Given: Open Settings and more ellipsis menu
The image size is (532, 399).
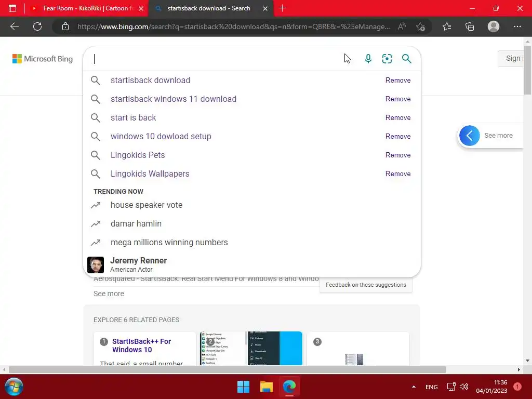Looking at the screenshot, I should point(517,26).
